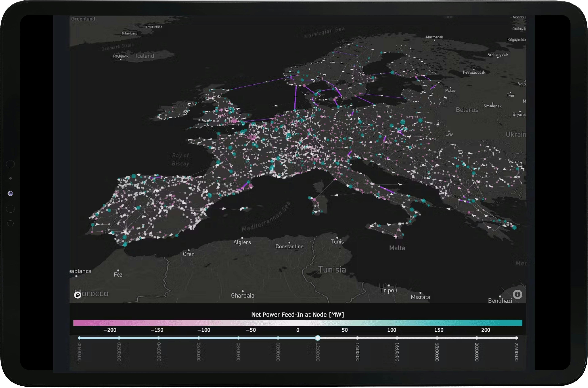Click the Malta label
The image size is (588, 388).
[x=397, y=248]
